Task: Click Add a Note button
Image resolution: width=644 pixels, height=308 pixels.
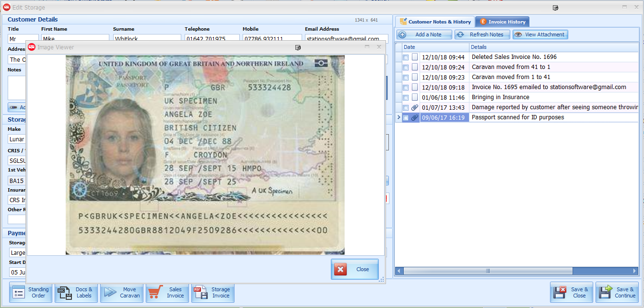Action: coord(424,34)
